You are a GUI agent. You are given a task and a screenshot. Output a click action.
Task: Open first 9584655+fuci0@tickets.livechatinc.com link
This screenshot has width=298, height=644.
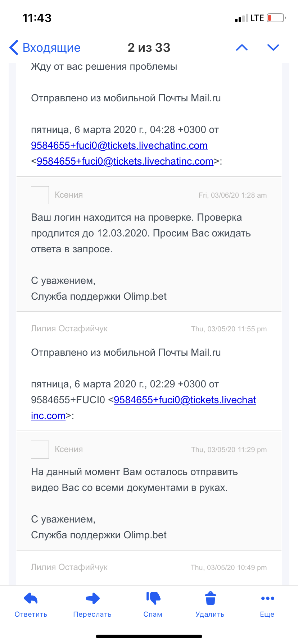pyautogui.click(x=119, y=145)
